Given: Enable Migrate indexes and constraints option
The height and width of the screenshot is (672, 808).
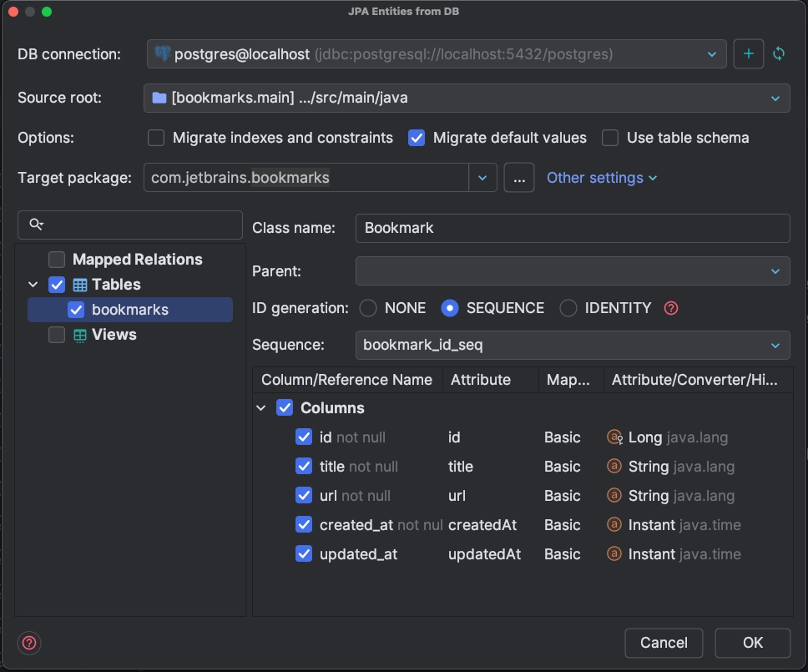Looking at the screenshot, I should [156, 138].
